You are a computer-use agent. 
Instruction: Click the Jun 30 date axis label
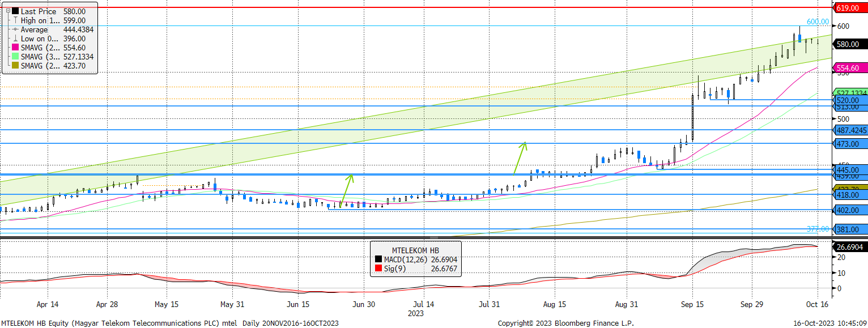tap(364, 304)
